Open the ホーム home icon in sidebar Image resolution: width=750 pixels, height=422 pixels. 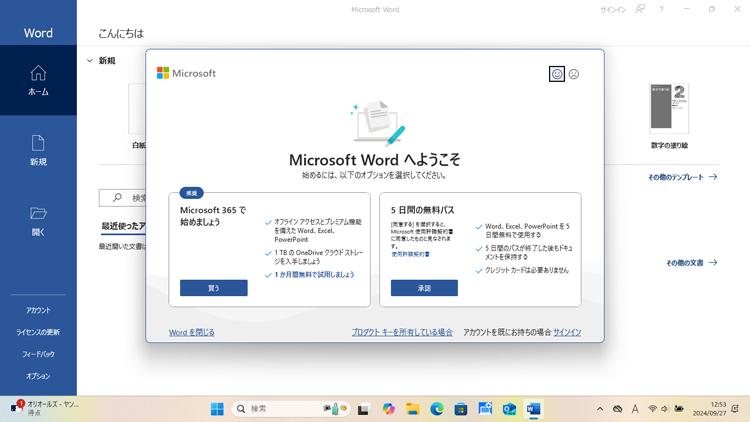(38, 80)
